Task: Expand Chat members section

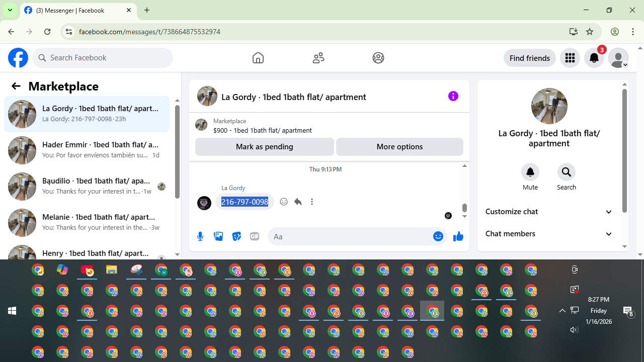Action: click(549, 234)
